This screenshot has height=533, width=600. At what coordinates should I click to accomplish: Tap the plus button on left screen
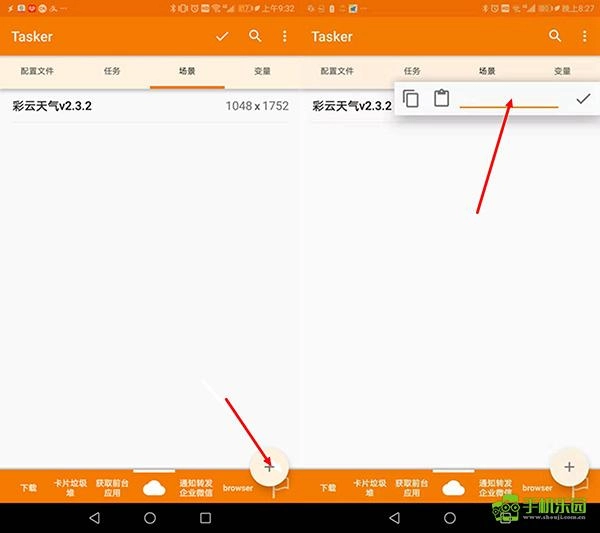(269, 466)
